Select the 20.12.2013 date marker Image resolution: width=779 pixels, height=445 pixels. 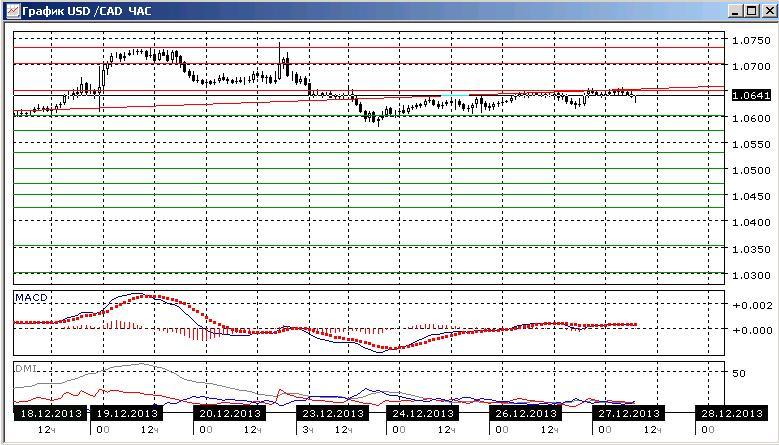(229, 413)
